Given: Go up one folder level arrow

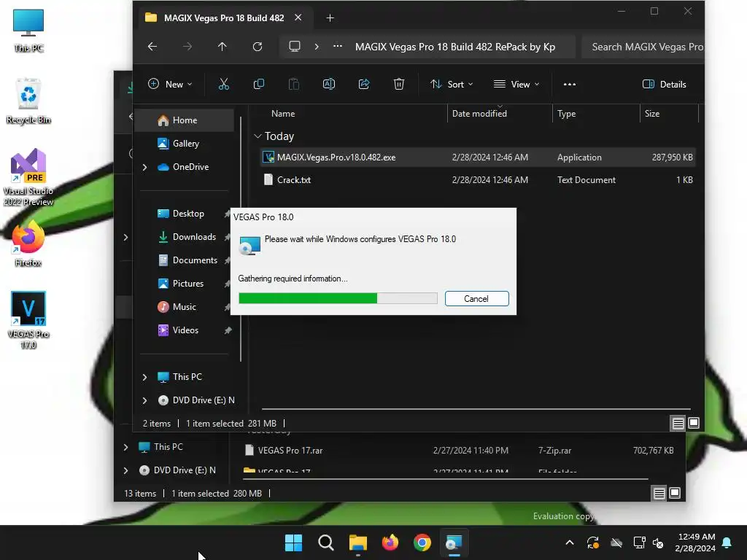Looking at the screenshot, I should (222, 47).
